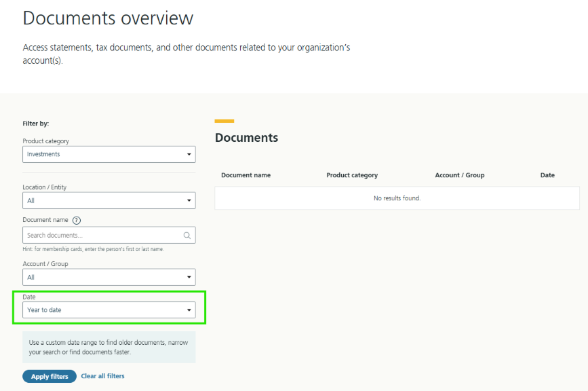Image resolution: width=588 pixels, height=391 pixels.
Task: Click the Documents overview page heading
Action: [108, 18]
